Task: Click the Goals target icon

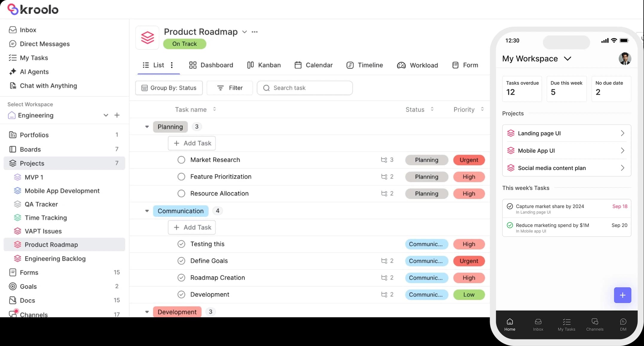Action: [x=13, y=286]
